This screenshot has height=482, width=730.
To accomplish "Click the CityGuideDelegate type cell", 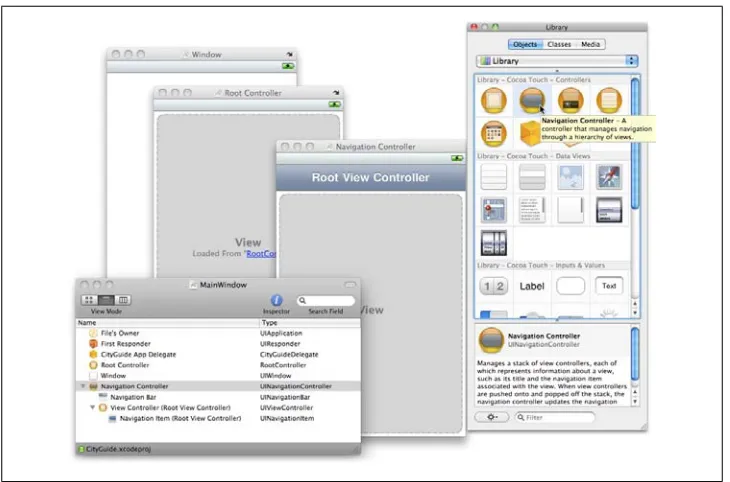I will click(289, 354).
